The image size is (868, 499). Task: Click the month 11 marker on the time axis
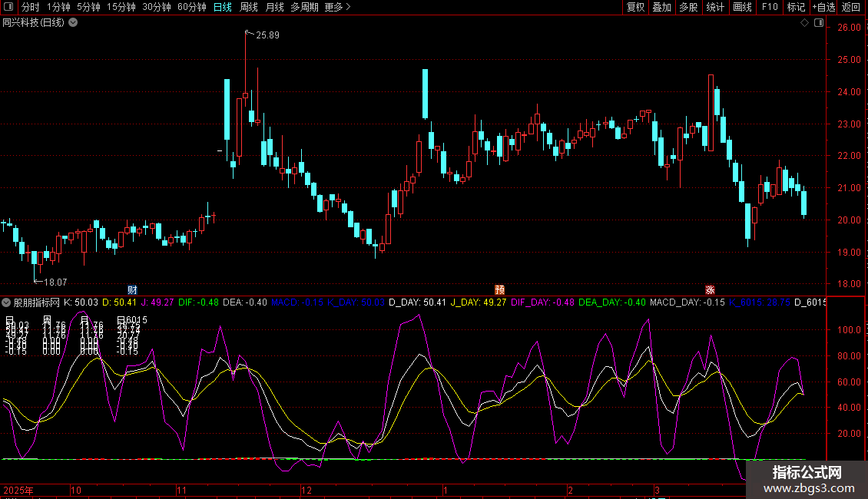(x=182, y=490)
